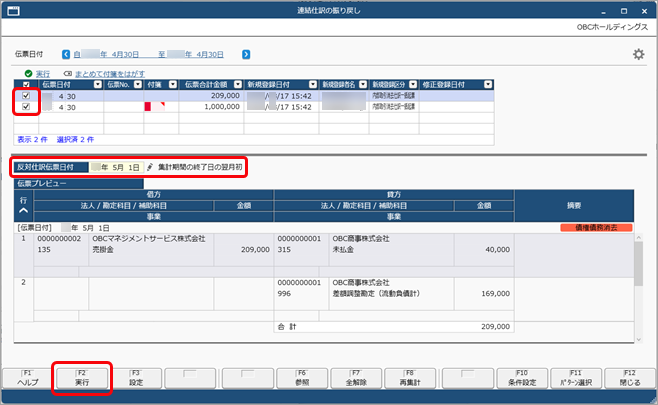
Task: Uncheck the 209,000 voucher row checkbox
Action: [26, 96]
